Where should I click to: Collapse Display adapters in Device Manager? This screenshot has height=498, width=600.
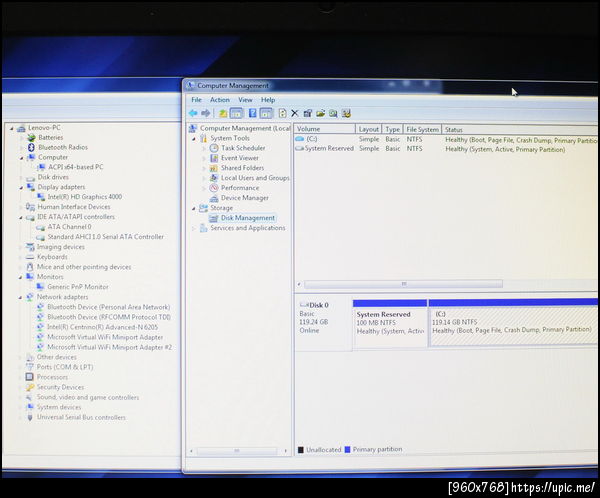point(21,188)
